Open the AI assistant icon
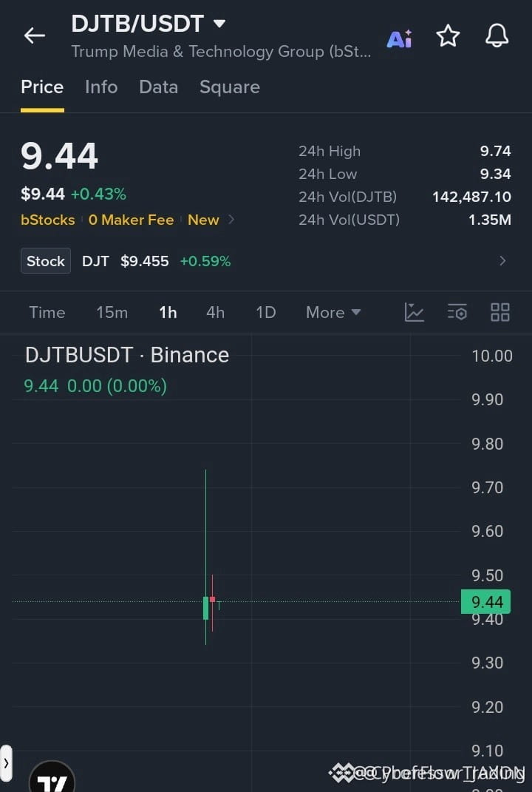532x792 pixels. coord(399,38)
